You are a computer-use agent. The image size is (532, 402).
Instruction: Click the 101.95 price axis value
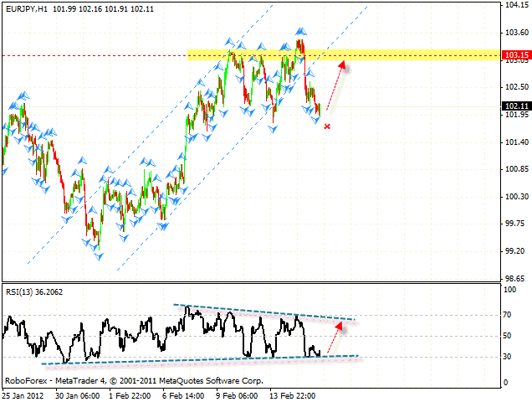click(517, 115)
